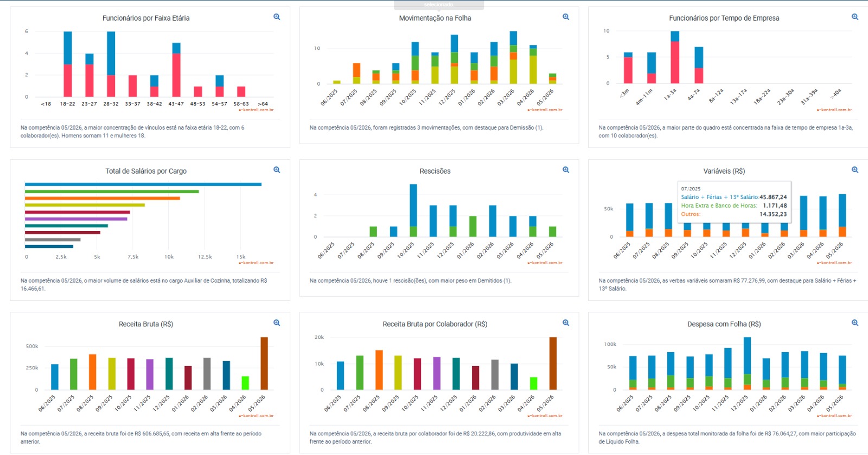Image resolution: width=868 pixels, height=455 pixels.
Task: Enlarge the Funcionários por Tempo de Empresa chart
Action: pos(855,17)
